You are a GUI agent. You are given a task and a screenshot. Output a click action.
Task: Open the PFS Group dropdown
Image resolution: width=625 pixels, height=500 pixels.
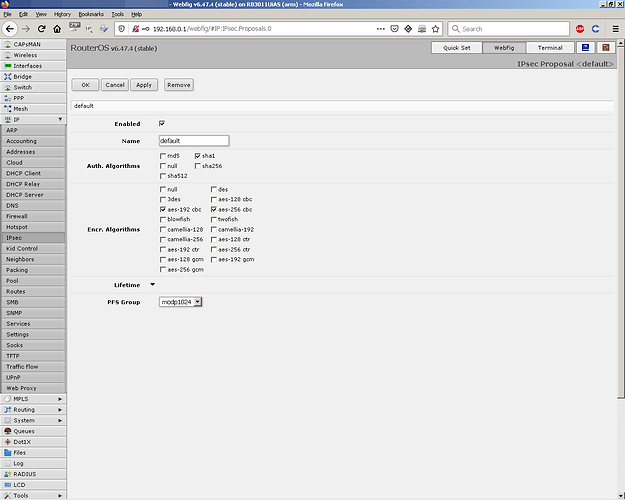(181, 302)
